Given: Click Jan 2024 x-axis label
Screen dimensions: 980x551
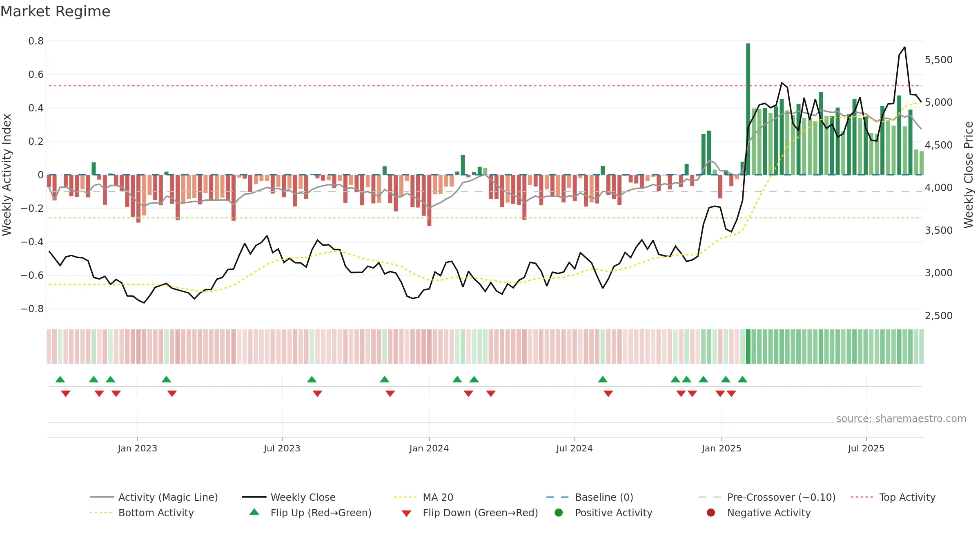Looking at the screenshot, I should click(429, 448).
